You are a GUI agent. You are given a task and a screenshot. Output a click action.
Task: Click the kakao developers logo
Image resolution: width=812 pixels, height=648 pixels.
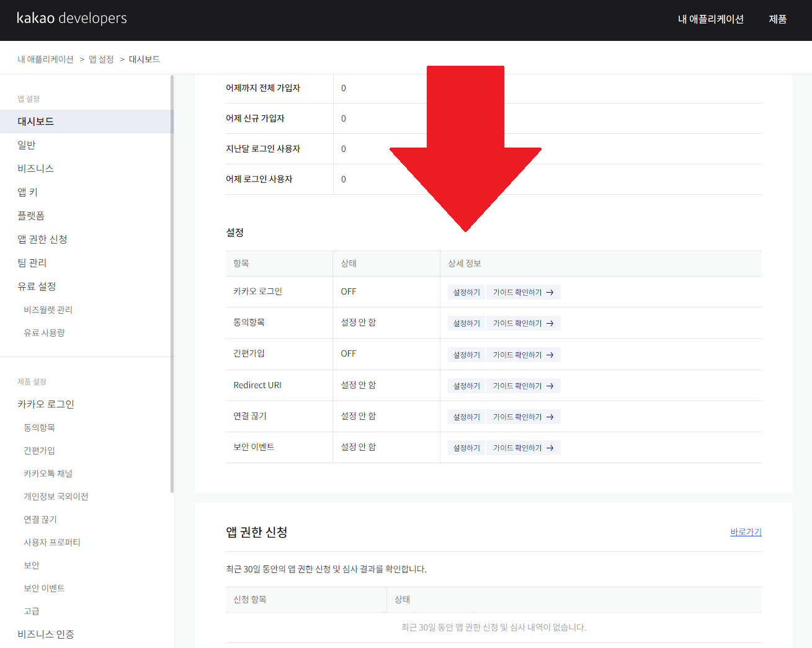click(x=72, y=19)
